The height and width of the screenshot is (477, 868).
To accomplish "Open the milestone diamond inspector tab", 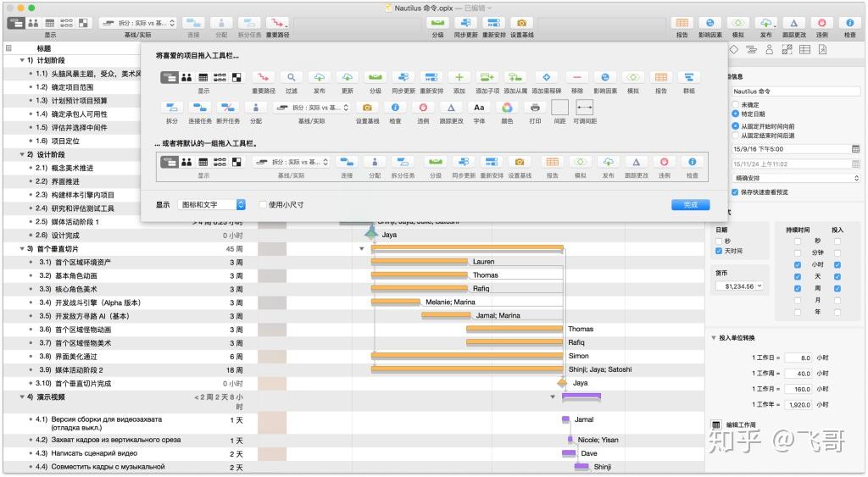I will click(733, 49).
